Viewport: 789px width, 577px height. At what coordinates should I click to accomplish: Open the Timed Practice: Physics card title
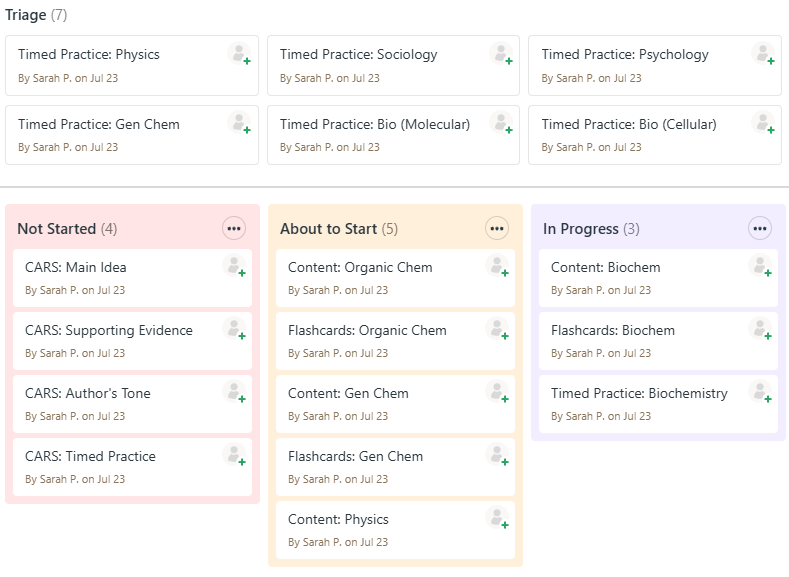(89, 54)
